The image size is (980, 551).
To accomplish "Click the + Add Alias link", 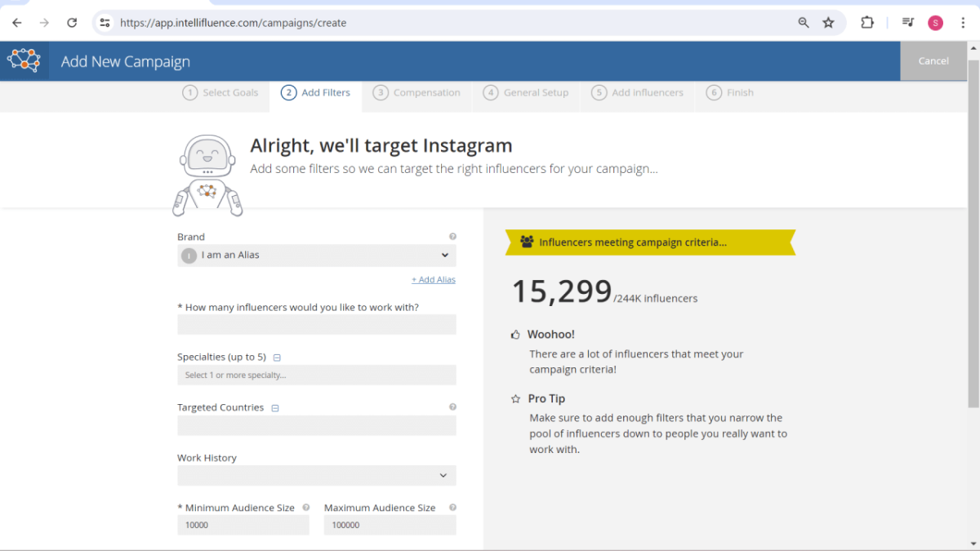I will [433, 280].
